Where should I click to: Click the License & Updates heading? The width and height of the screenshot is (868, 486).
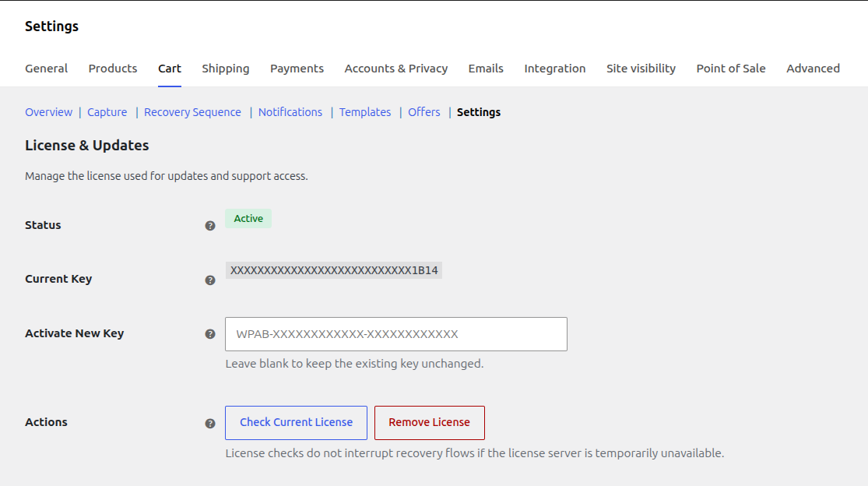87,145
